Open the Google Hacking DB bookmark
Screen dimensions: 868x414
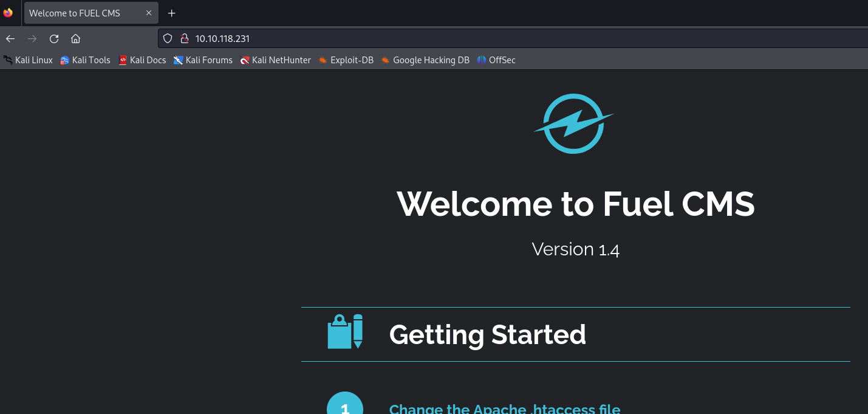pos(425,60)
